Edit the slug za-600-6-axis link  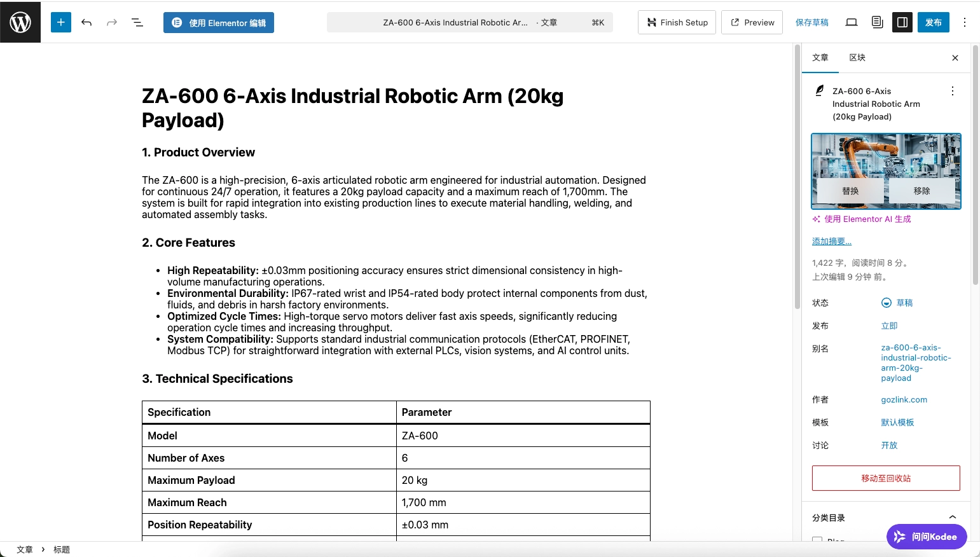pyautogui.click(x=916, y=362)
